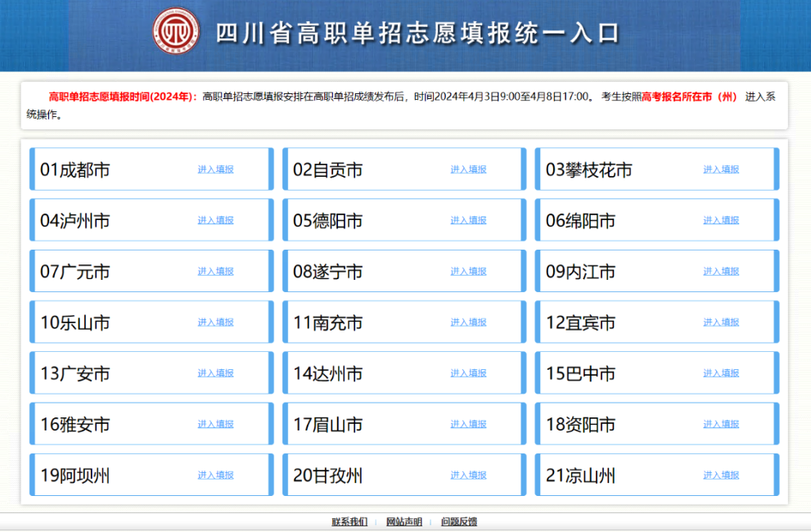Open 进入填报 link for 16雅安市
Screen dimensions: 811x532
pyautogui.click(x=215, y=423)
